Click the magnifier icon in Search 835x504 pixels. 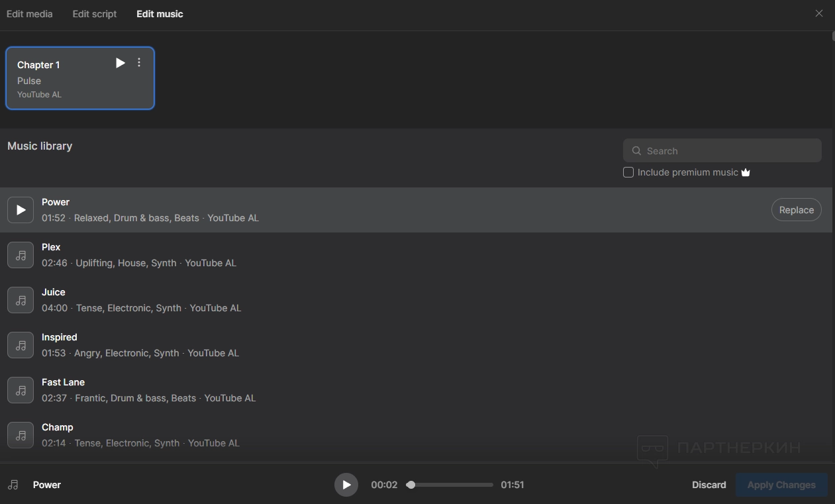point(636,151)
